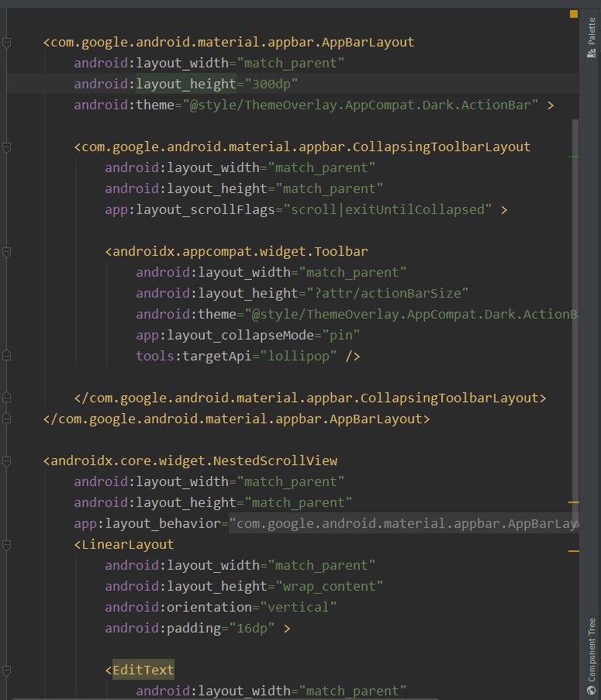Click the "16dp" padding value
Image resolution: width=601 pixels, height=700 pixels.
point(252,629)
